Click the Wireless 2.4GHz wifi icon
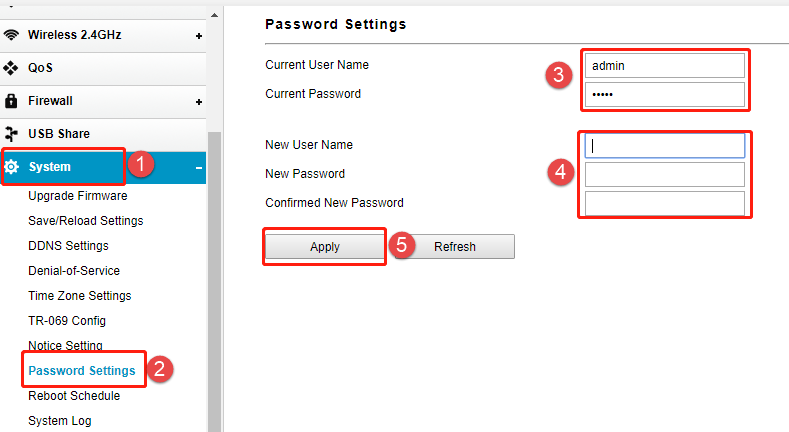The height and width of the screenshot is (432, 789). tap(11, 35)
